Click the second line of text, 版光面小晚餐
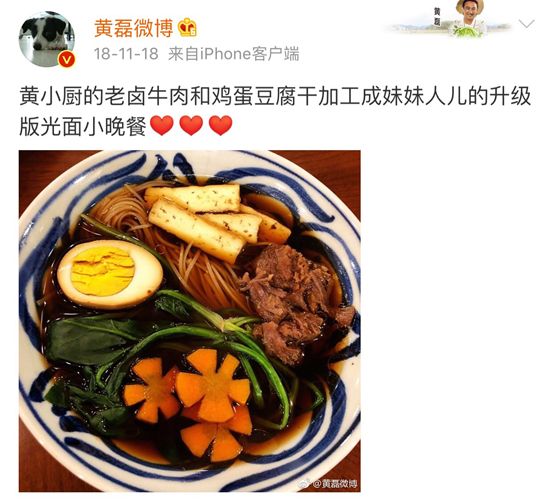Viewport: 553px width, 503px height. point(83,126)
